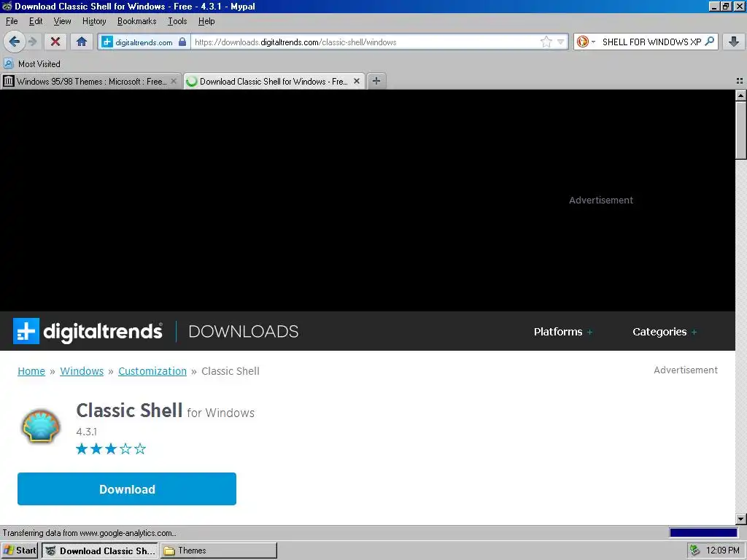This screenshot has height=560, width=747.
Task: Click the version number 4.3.1
Action: [x=86, y=432]
